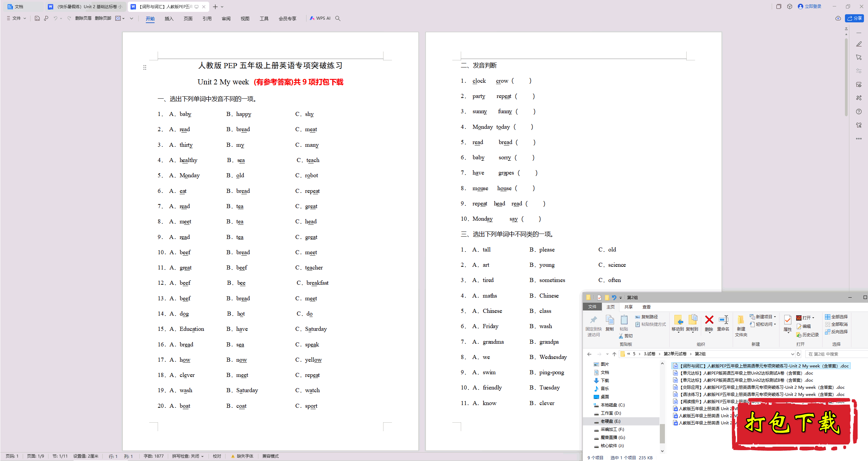The width and height of the screenshot is (868, 461).
Task: Click Deselect All in Explorer ribbon
Action: tap(836, 324)
